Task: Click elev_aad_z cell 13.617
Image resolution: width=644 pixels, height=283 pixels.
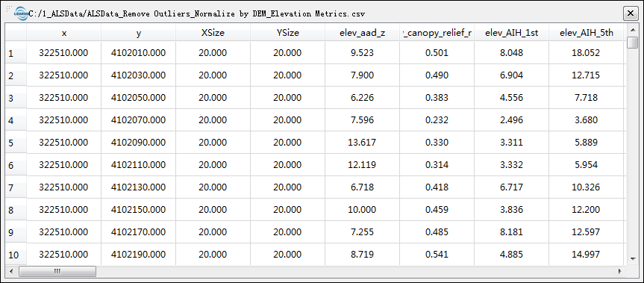Action: 362,143
